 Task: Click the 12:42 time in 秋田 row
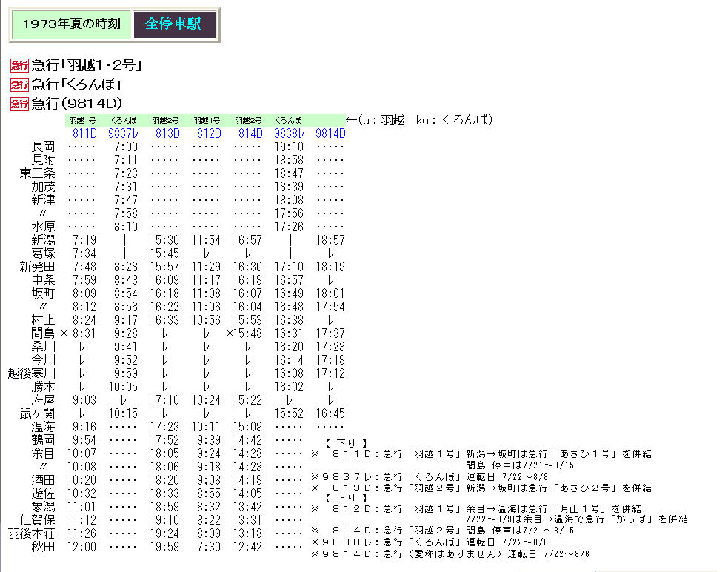[247, 548]
